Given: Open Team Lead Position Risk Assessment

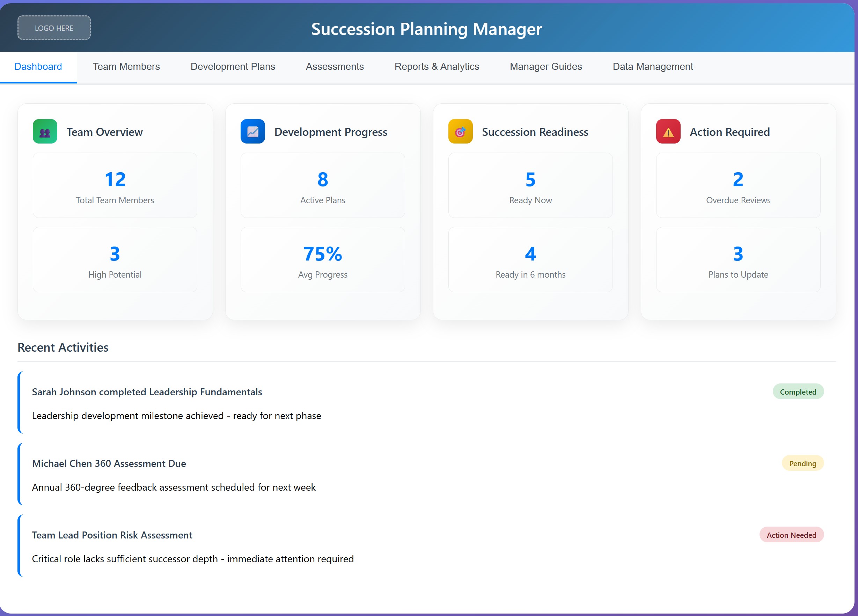Looking at the screenshot, I should 112,535.
